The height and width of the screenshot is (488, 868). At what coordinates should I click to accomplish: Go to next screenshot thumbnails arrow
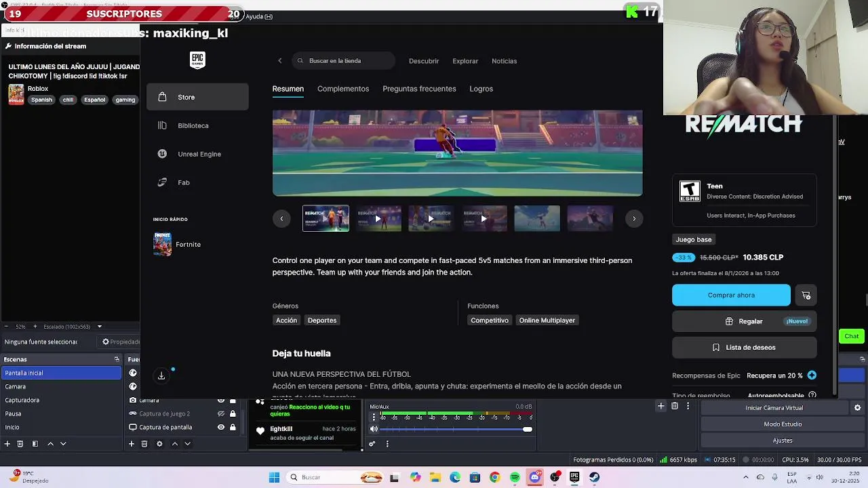pyautogui.click(x=634, y=218)
